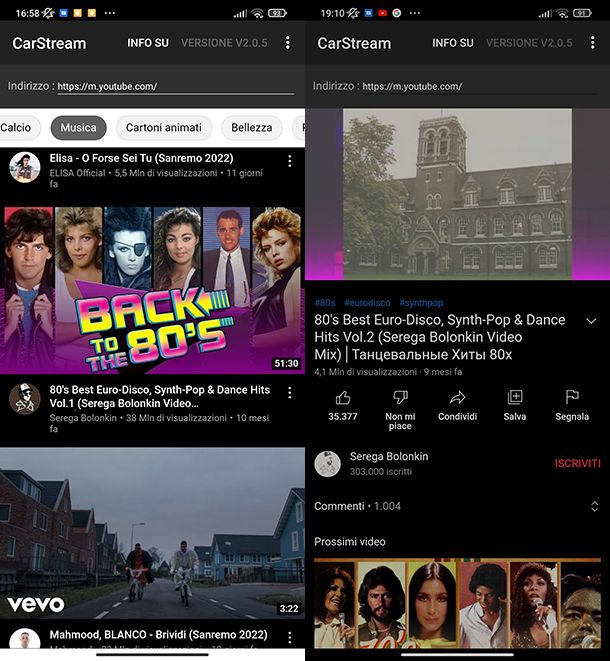Open Elisa - O Forse Sei Tu video title

tap(141, 158)
